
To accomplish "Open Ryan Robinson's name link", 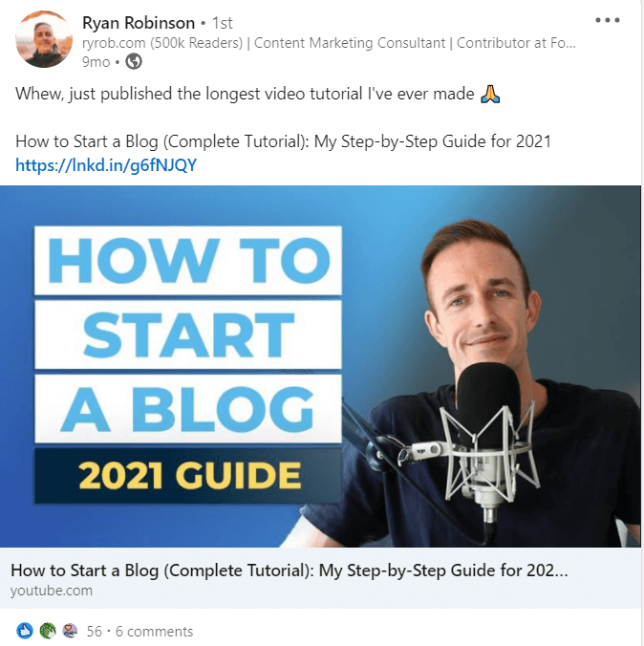I will 139,23.
